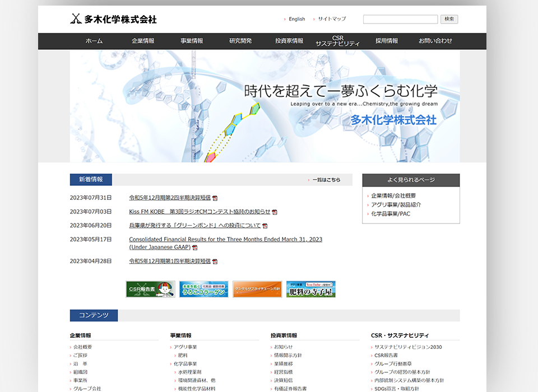
Task: Switch to the English site
Action: (295, 18)
